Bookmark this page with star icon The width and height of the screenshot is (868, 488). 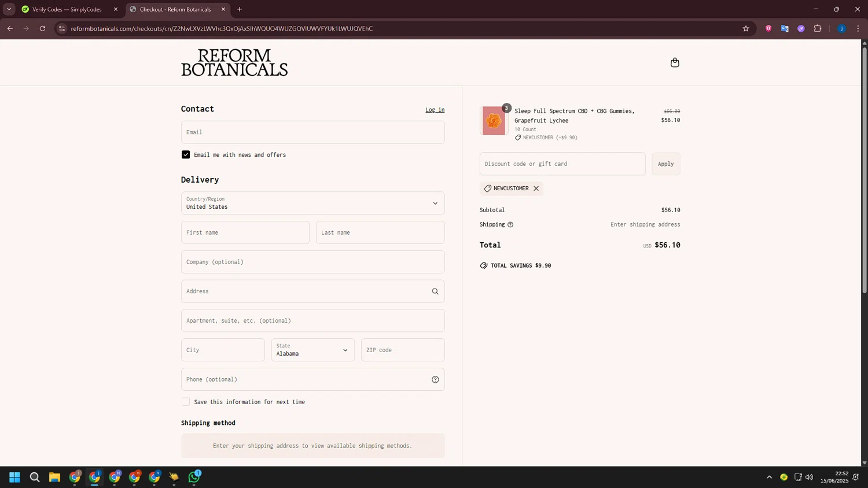pos(746,28)
